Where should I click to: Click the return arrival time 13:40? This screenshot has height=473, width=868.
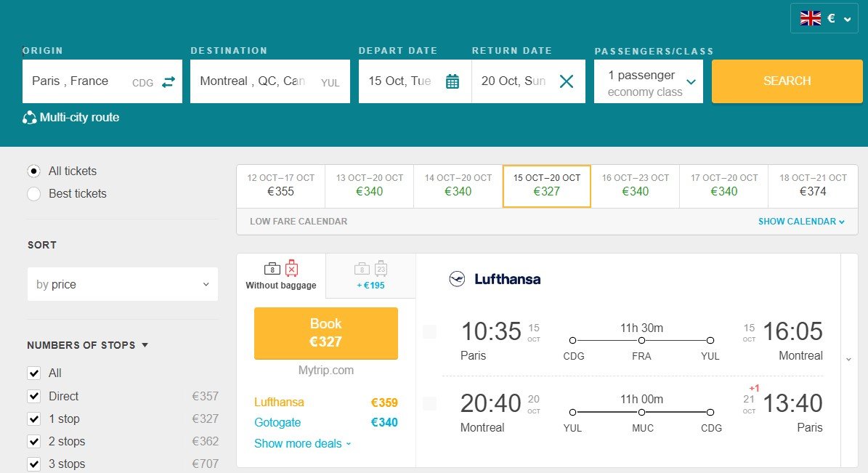pyautogui.click(x=792, y=403)
